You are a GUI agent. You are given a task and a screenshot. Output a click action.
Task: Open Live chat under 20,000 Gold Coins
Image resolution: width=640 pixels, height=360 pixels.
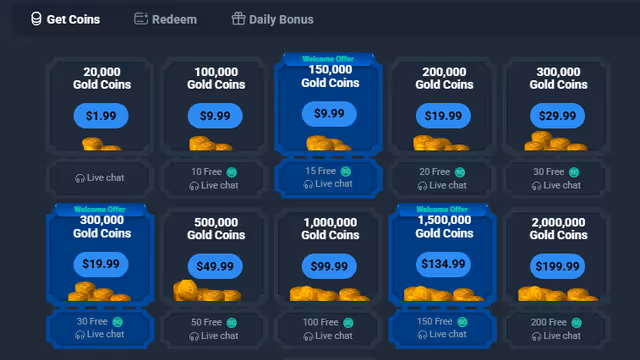click(100, 178)
